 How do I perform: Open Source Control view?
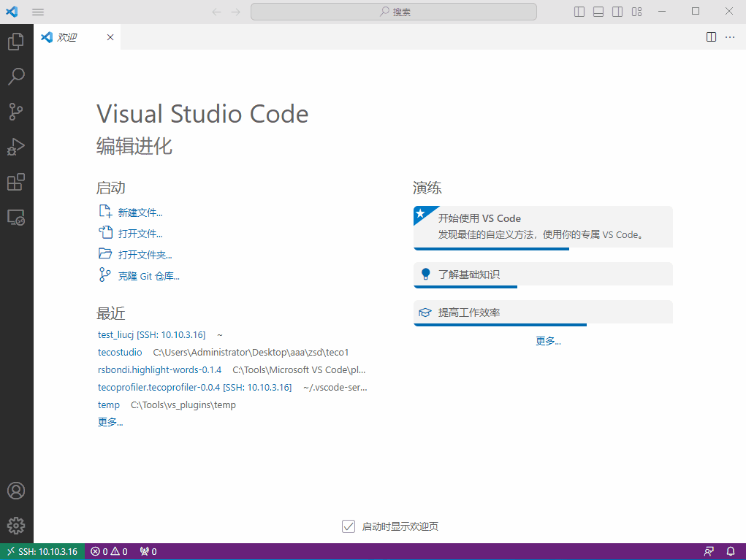(x=16, y=112)
